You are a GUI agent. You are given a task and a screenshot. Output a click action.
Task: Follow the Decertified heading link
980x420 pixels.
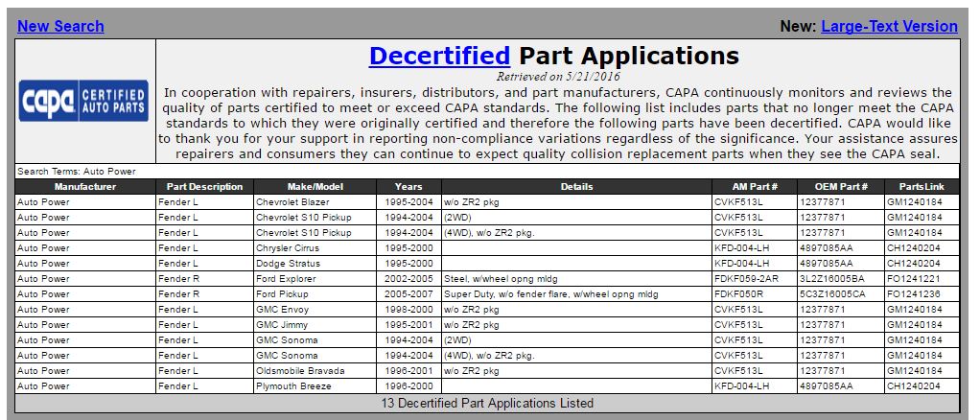[439, 56]
